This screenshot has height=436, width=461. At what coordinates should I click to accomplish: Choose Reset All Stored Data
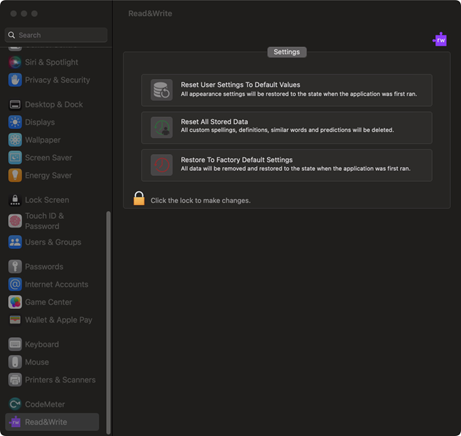[x=287, y=127]
